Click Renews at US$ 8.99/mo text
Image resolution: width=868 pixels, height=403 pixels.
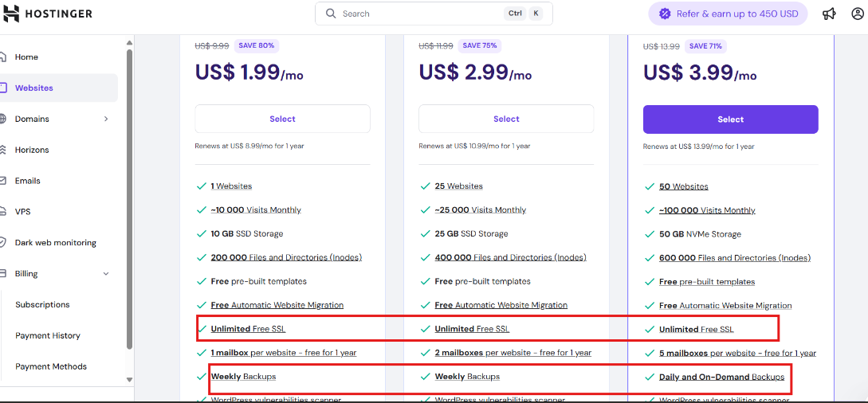coord(249,147)
